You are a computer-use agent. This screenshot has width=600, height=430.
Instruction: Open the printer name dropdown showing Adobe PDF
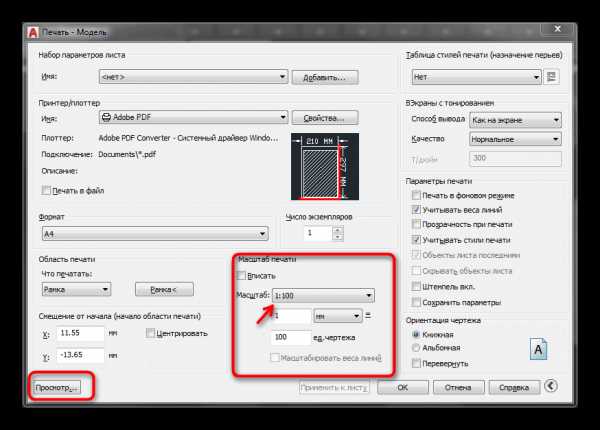pyautogui.click(x=193, y=117)
